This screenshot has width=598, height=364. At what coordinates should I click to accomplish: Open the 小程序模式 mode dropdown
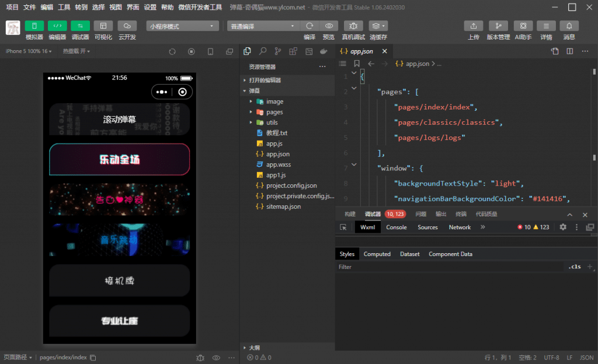pos(182,26)
